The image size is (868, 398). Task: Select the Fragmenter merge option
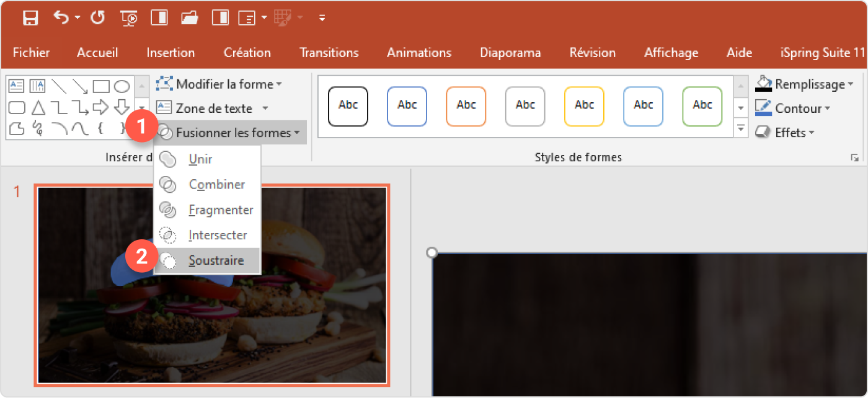pyautogui.click(x=221, y=210)
